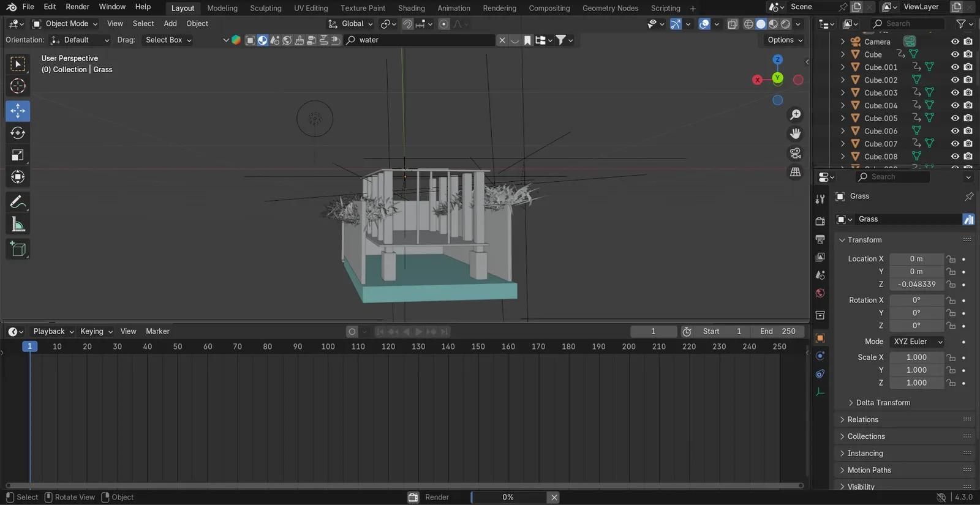Select the Transform tool
980x505 pixels.
point(18,177)
